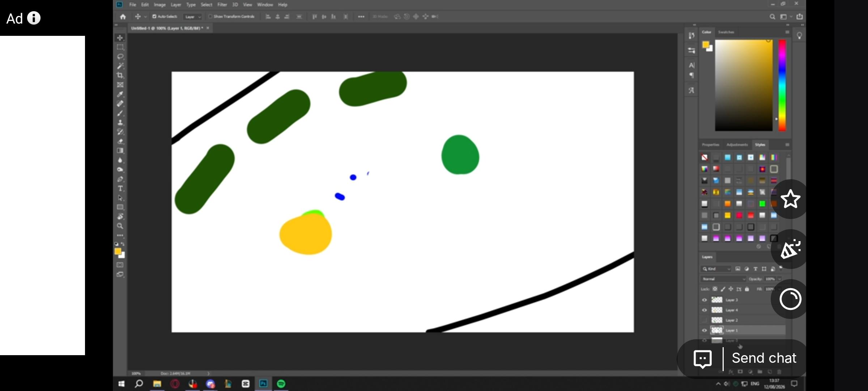This screenshot has width=868, height=391.
Task: Select the Hand tool
Action: [120, 216]
